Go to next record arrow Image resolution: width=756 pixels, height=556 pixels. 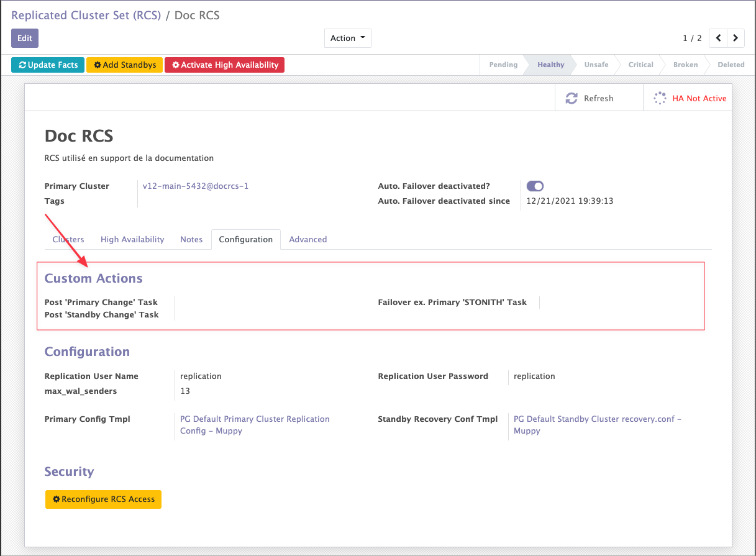tap(736, 38)
